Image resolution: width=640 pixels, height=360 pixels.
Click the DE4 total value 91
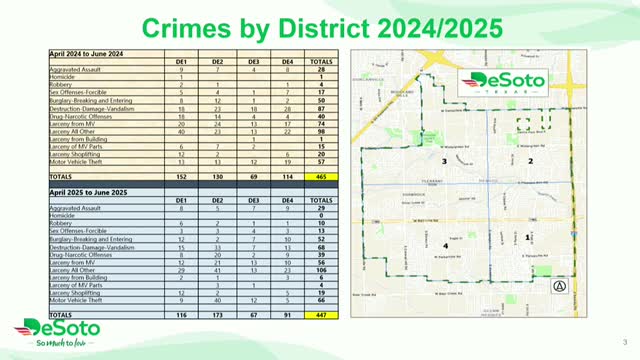tap(287, 315)
